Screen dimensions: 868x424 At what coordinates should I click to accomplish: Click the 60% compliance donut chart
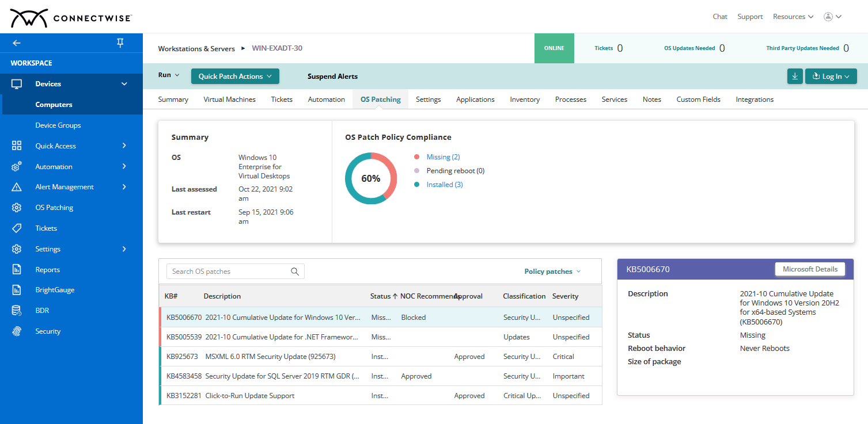point(371,179)
